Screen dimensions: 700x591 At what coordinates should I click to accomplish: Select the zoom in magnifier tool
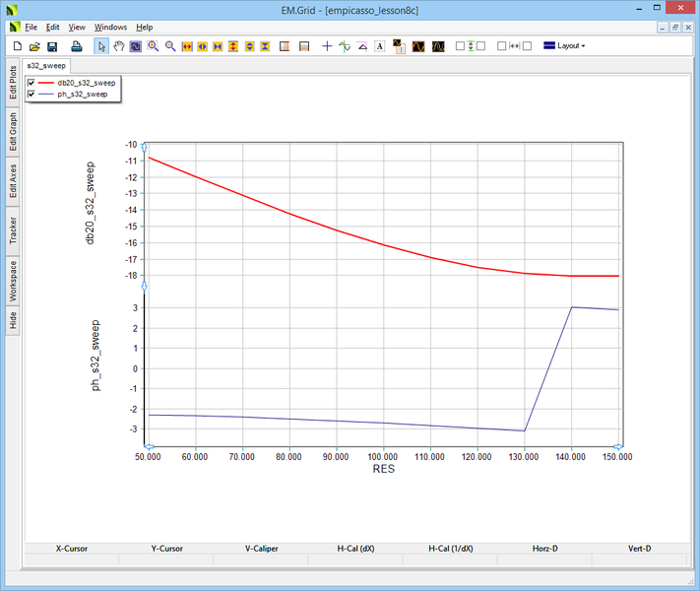pos(154,46)
